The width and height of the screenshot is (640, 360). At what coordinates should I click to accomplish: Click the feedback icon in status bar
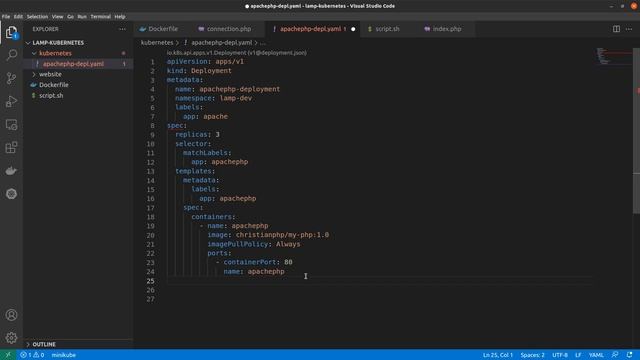(615, 355)
